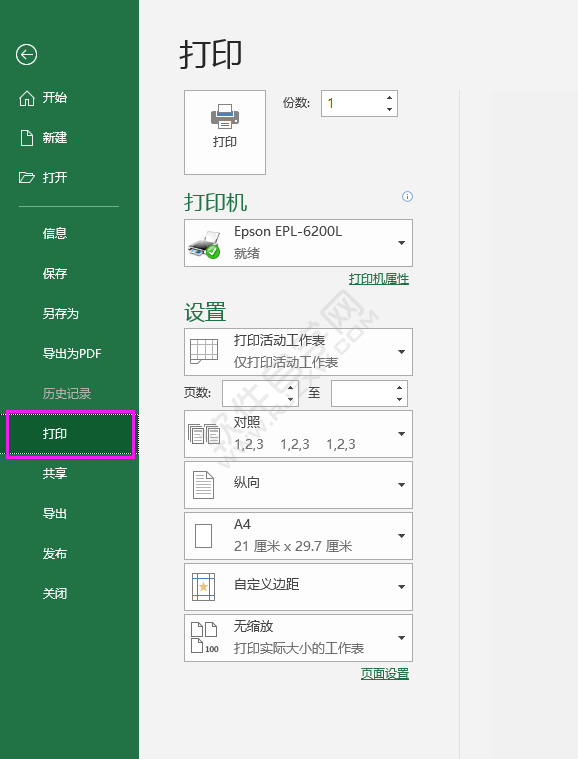
Task: Open the 无缩放 scaling dropdown
Action: (298, 638)
